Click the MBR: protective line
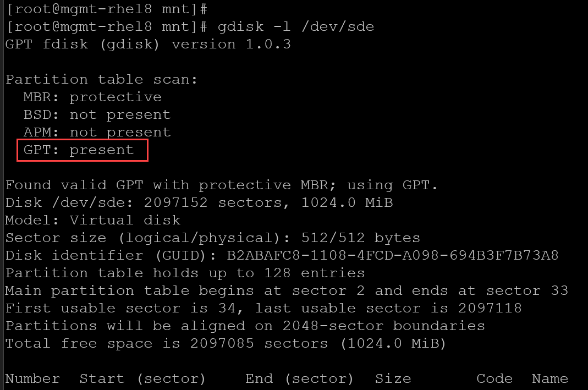The width and height of the screenshot is (588, 390). point(92,97)
